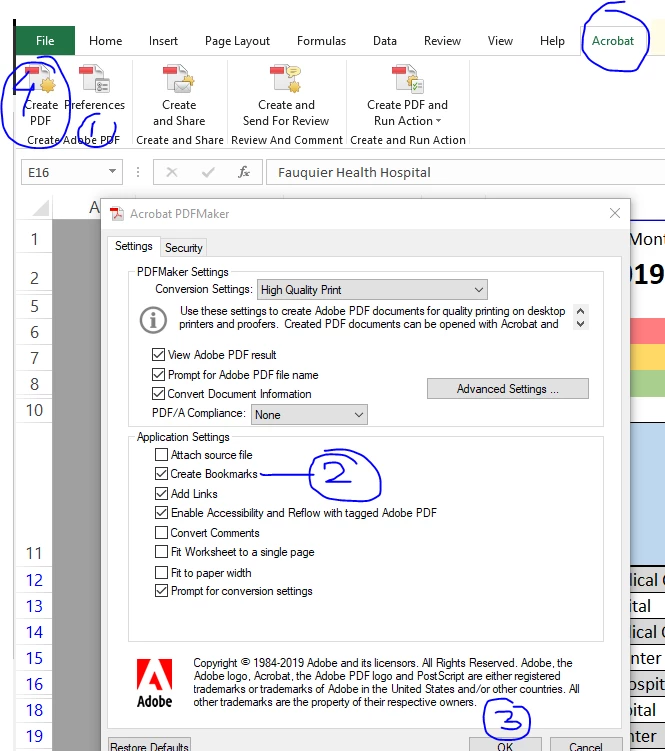The height and width of the screenshot is (751, 665).
Task: Click the description scroll up arrow
Action: (x=580, y=311)
